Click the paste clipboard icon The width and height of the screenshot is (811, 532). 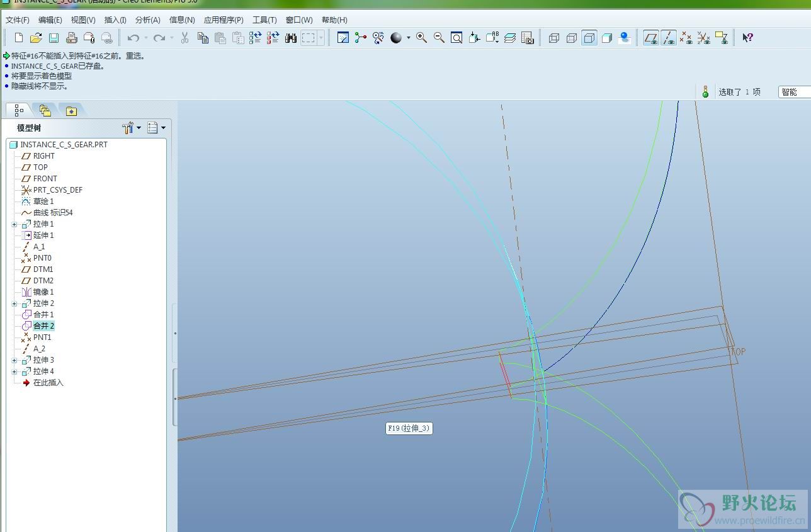point(220,38)
